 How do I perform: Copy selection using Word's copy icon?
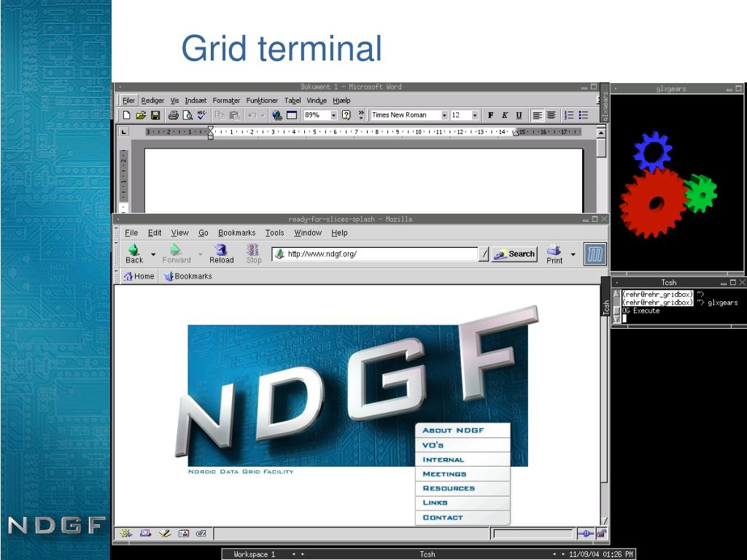tap(220, 115)
